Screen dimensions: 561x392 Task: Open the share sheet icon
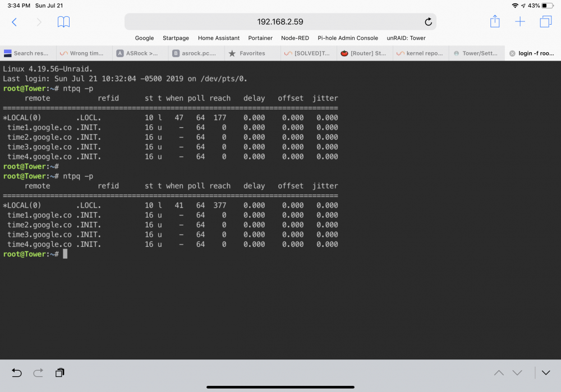(495, 21)
